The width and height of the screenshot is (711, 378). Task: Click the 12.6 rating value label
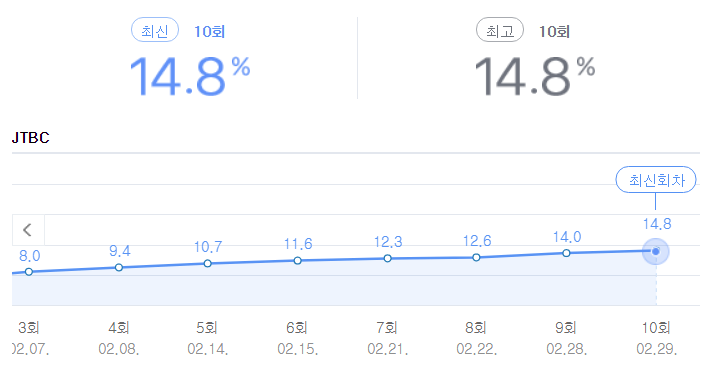click(477, 241)
